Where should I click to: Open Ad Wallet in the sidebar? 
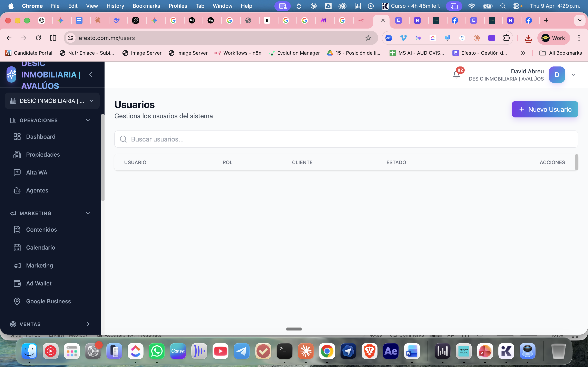click(x=39, y=283)
